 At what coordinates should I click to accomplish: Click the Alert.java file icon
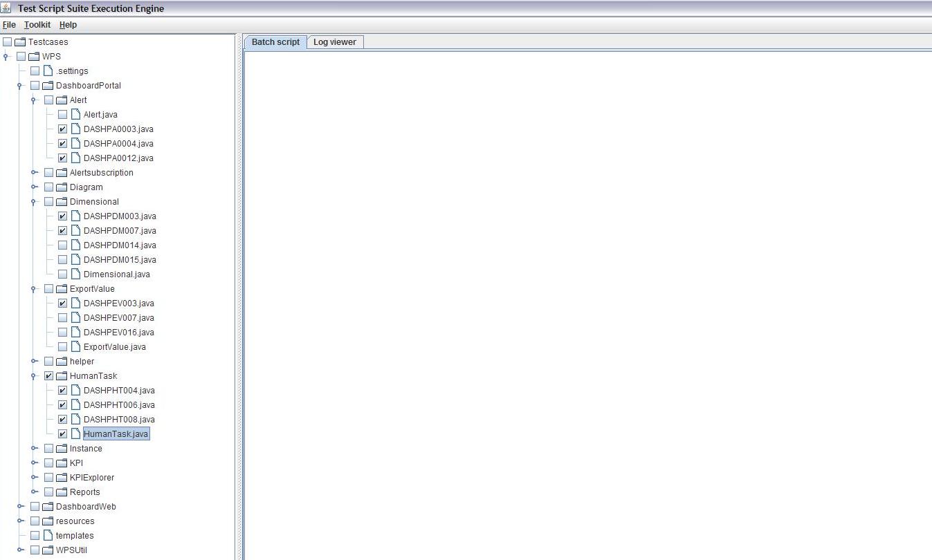[x=75, y=115]
